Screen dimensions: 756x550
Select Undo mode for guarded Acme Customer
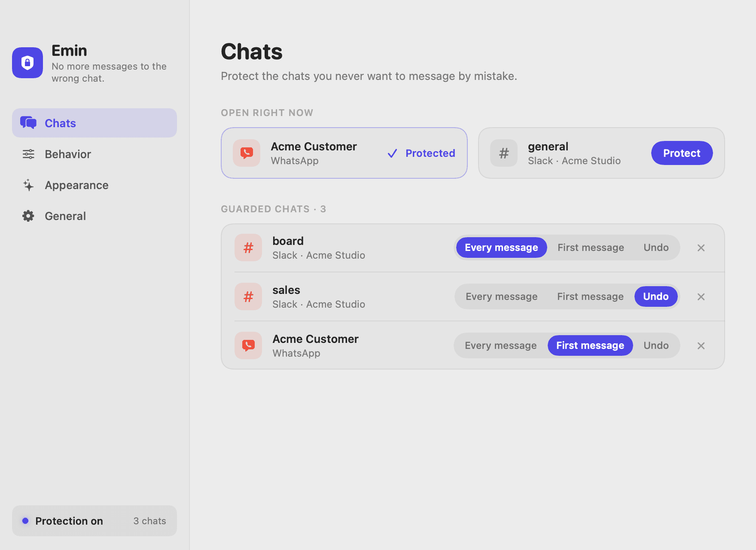click(656, 345)
